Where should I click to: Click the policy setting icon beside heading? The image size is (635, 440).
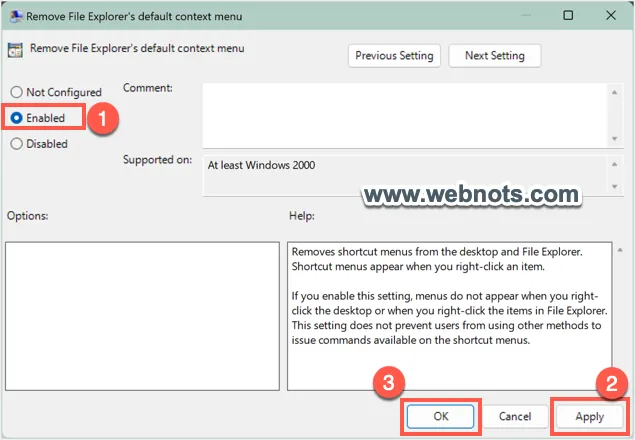click(15, 50)
